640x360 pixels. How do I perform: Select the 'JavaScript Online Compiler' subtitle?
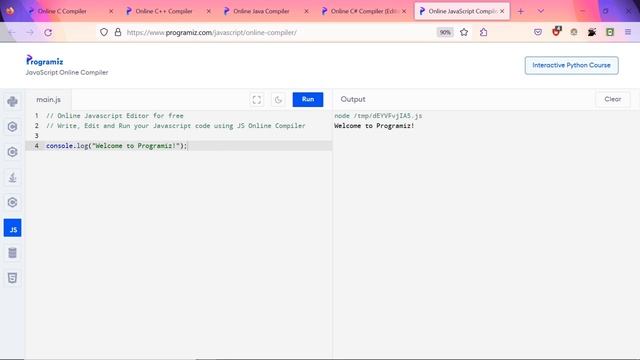pos(67,73)
